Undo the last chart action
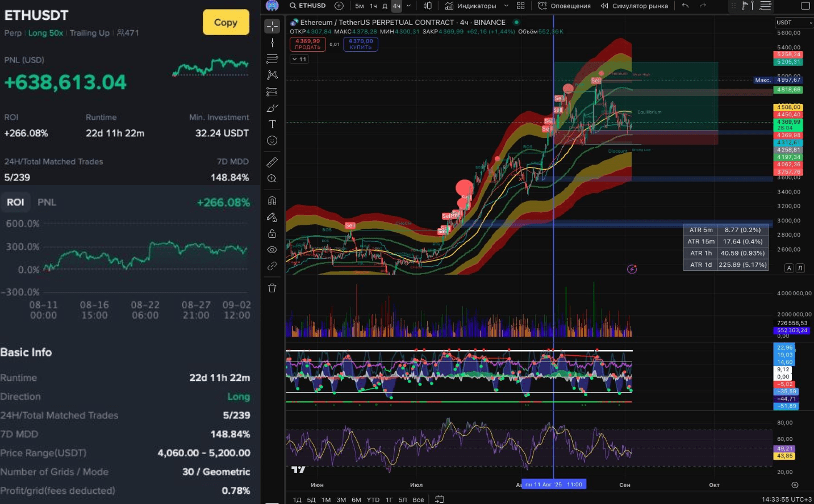The width and height of the screenshot is (814, 504). point(686,6)
